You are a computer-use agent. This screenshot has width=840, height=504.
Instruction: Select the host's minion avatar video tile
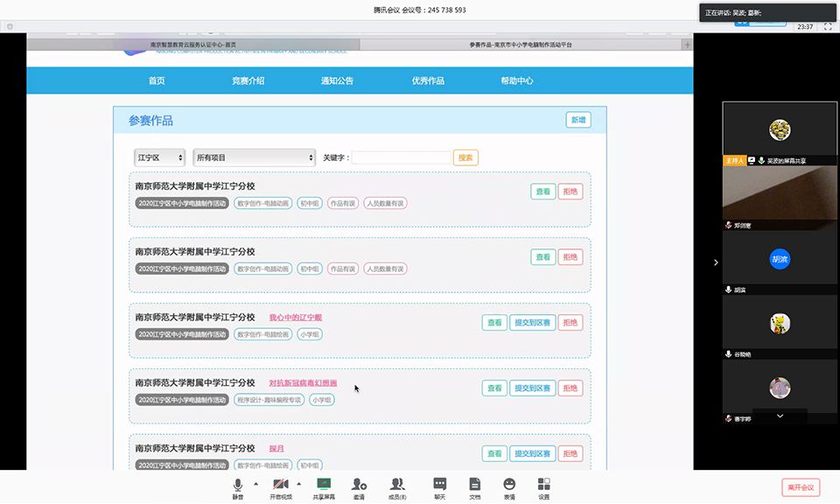point(780,129)
